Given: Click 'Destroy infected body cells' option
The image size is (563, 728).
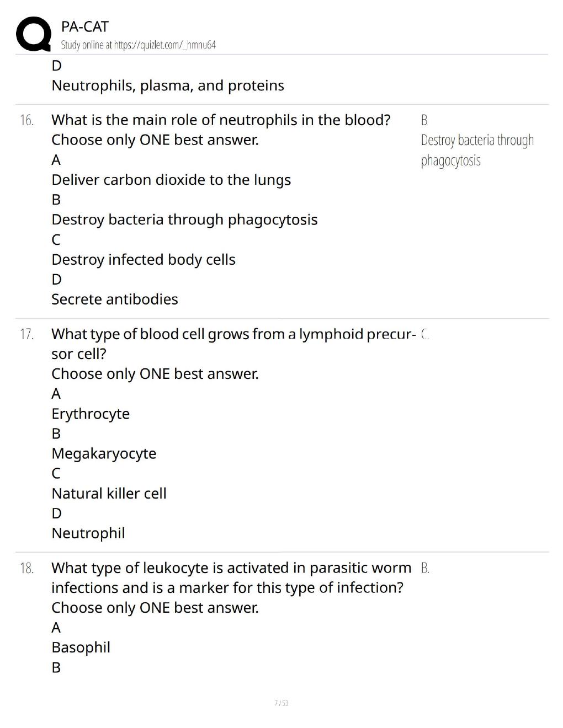Looking at the screenshot, I should pos(144,260).
